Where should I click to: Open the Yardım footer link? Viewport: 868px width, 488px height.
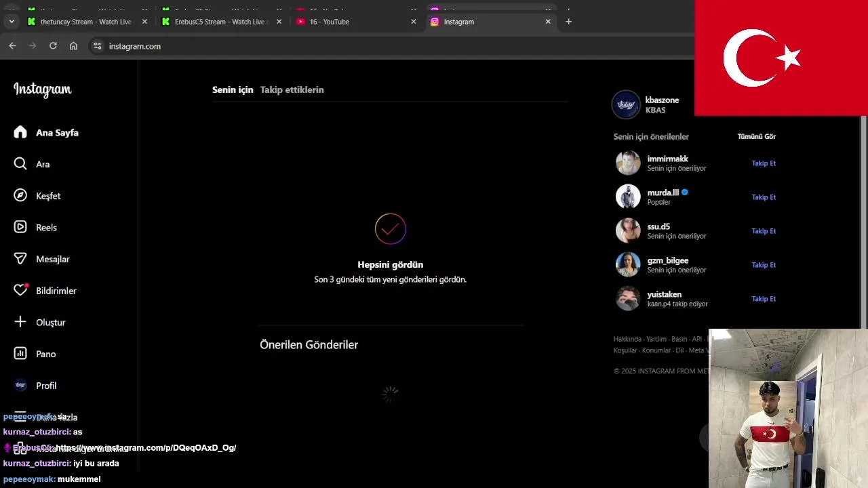pyautogui.click(x=656, y=339)
